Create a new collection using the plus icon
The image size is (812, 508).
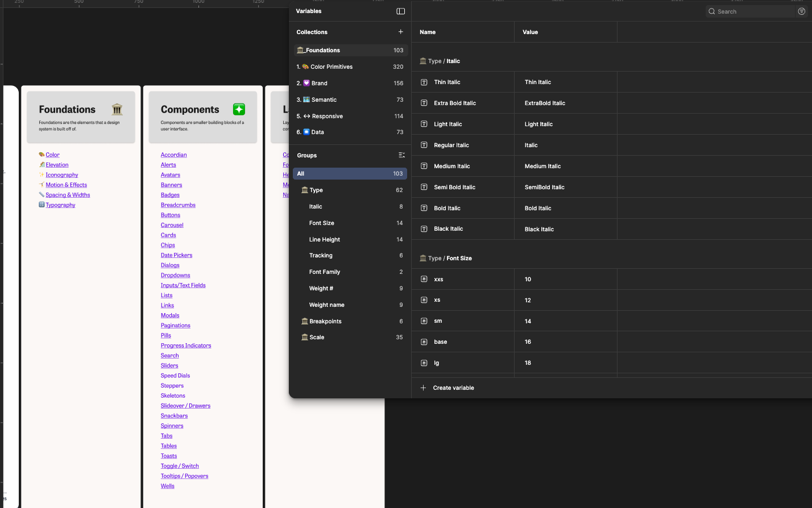[x=401, y=32]
